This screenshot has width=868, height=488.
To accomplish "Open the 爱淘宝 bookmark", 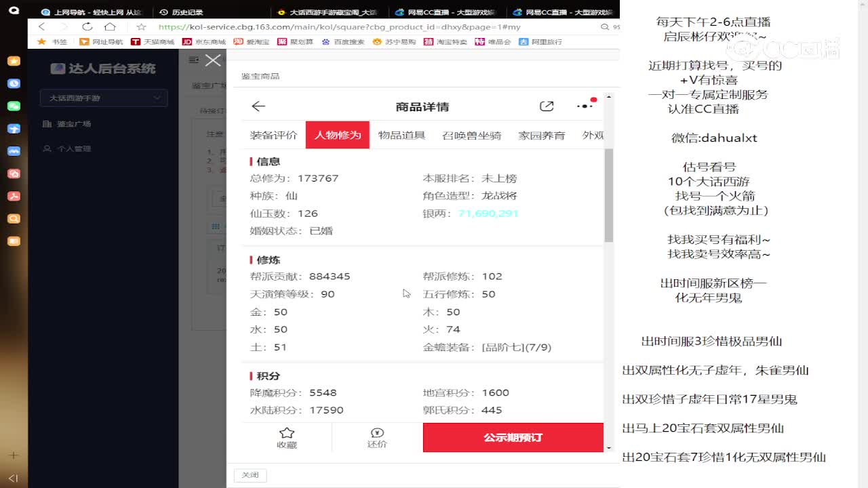I will click(252, 42).
